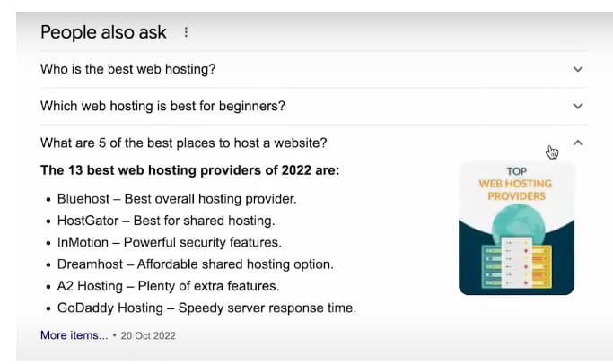Expand the "Who is the best web hosting?" chevron
The width and height of the screenshot is (613, 364).
click(x=578, y=69)
